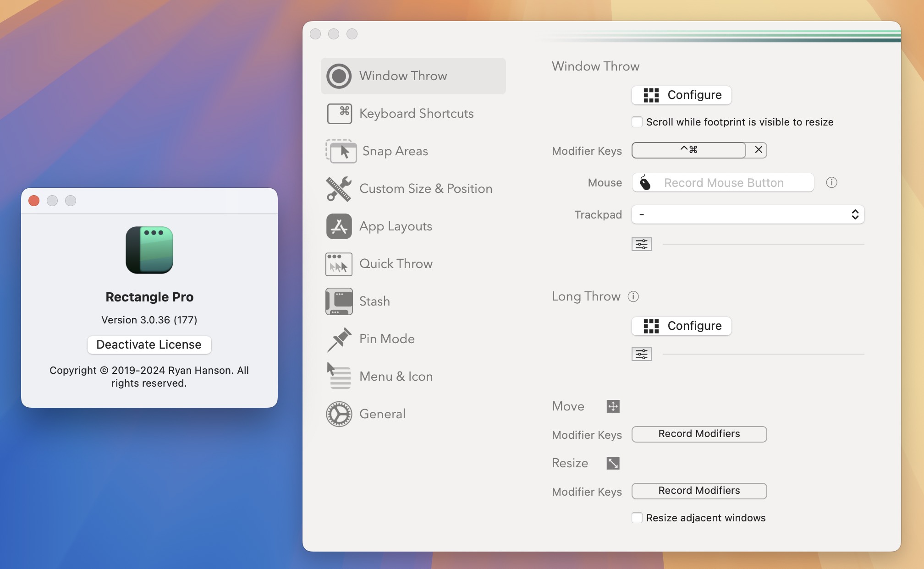Click Record Modifiers for Move

pos(699,434)
